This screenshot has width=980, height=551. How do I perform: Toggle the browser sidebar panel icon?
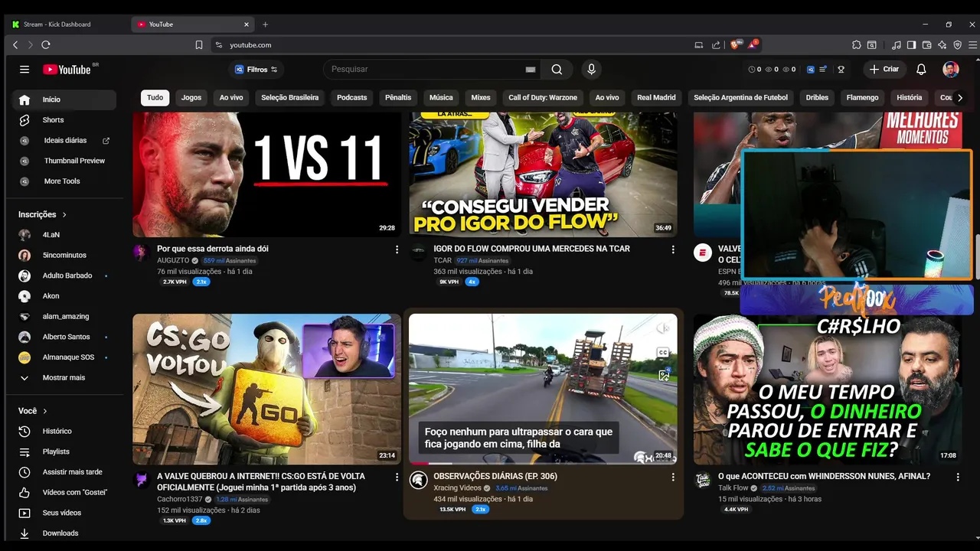[911, 45]
